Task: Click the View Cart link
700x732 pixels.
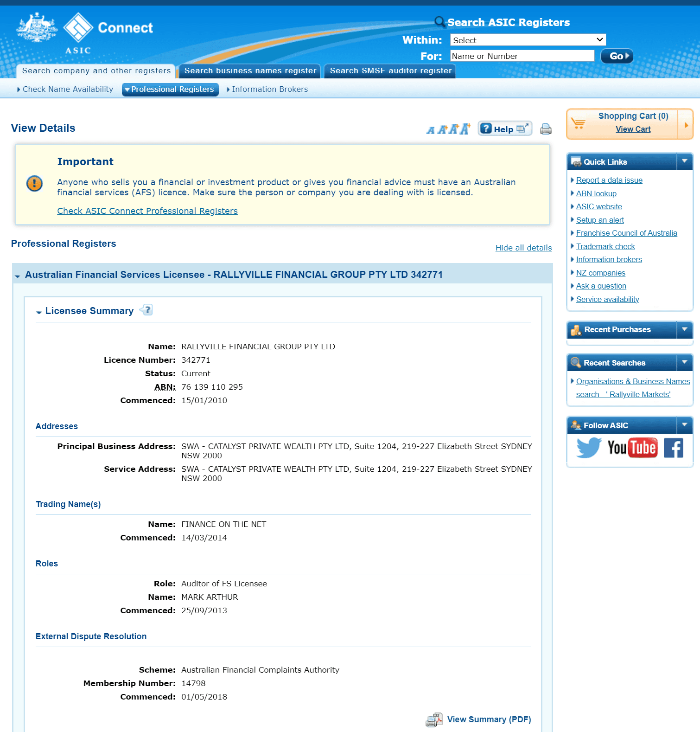Action: (633, 129)
